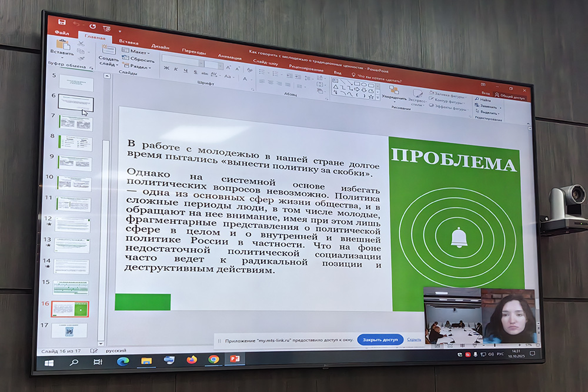Switch to the Дизайн tab
The image size is (588, 392).
(161, 46)
